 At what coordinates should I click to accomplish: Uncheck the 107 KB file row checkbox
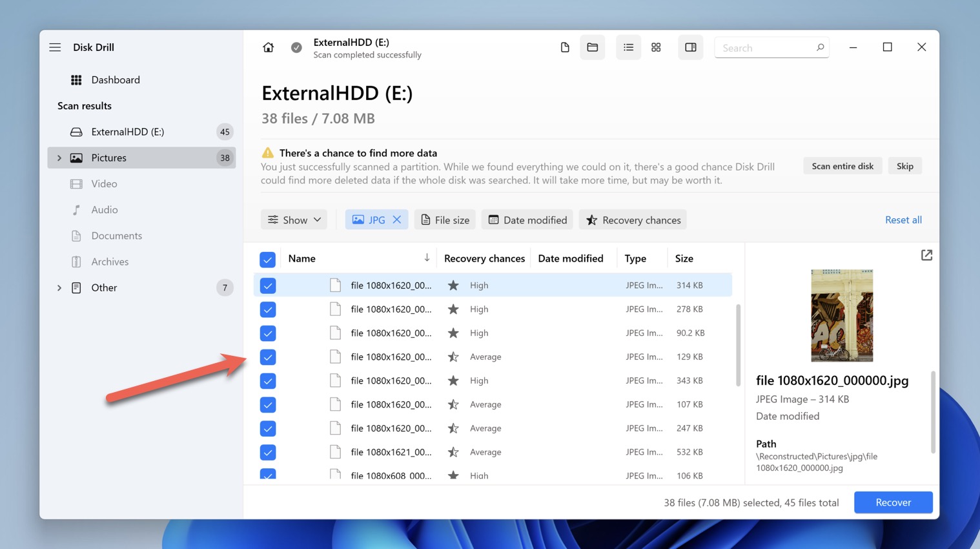pyautogui.click(x=268, y=405)
